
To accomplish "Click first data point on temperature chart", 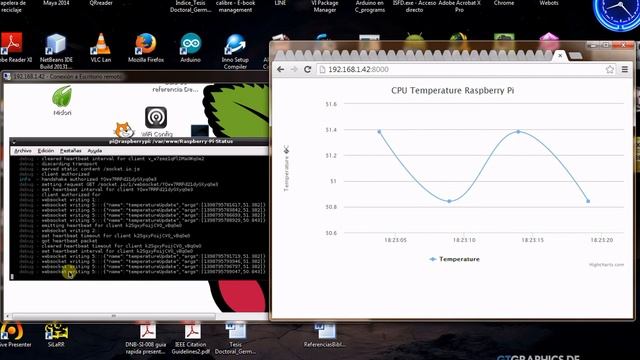I will click(379, 131).
